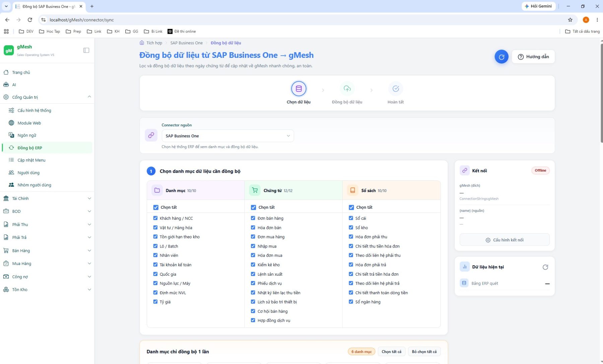Open Cấu hình hệ thống menu item
603x364 pixels.
pos(47,110)
